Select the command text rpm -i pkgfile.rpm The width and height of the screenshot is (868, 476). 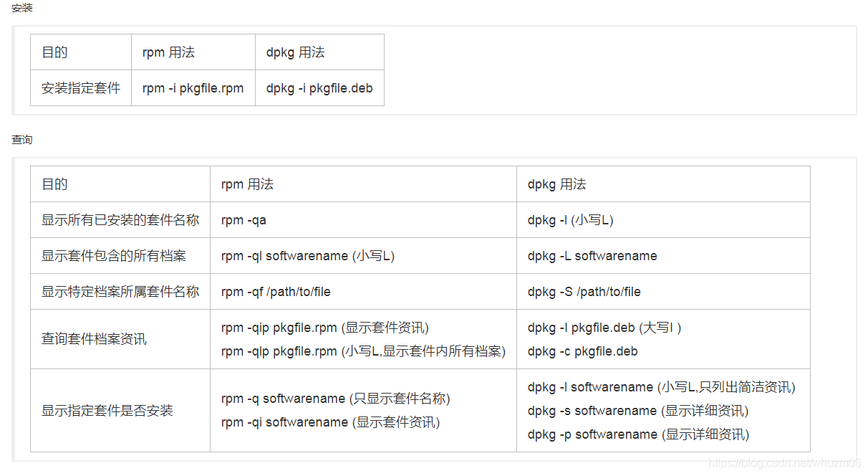click(x=193, y=87)
